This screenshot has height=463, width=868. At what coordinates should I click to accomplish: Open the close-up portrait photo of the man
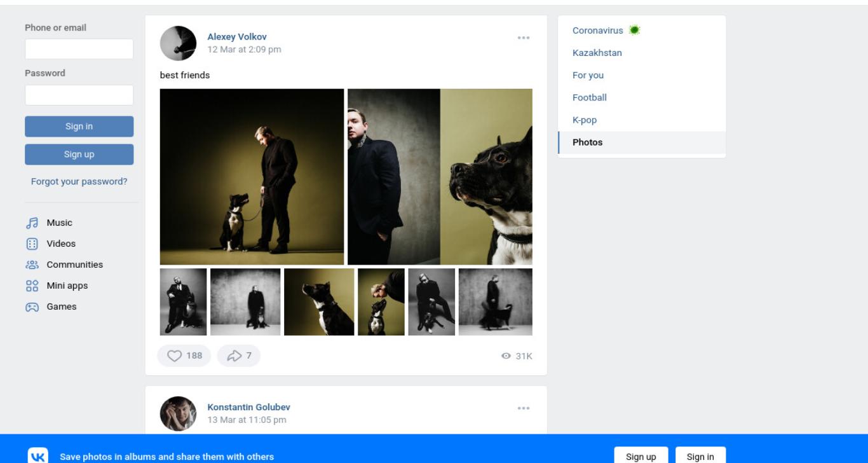pyautogui.click(x=394, y=177)
